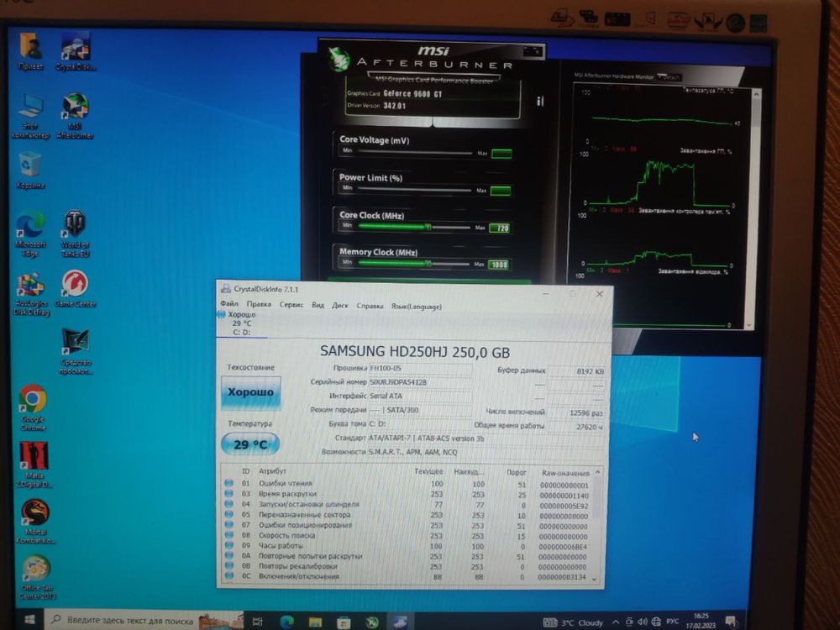The height and width of the screenshot is (630, 840).
Task: Open the РУС language indicator
Action: coord(672,622)
